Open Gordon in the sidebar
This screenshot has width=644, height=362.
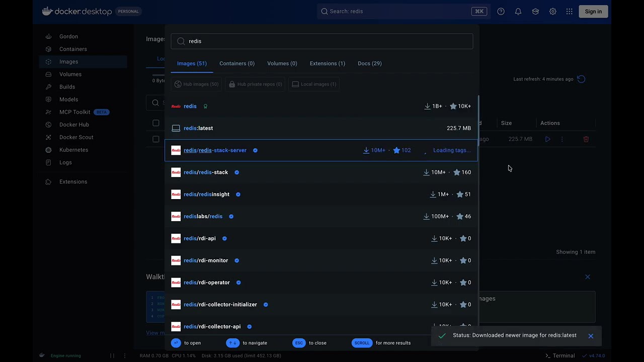tap(68, 37)
